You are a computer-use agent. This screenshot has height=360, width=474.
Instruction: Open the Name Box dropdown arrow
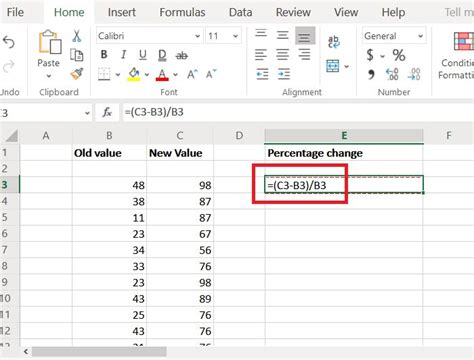click(x=87, y=113)
